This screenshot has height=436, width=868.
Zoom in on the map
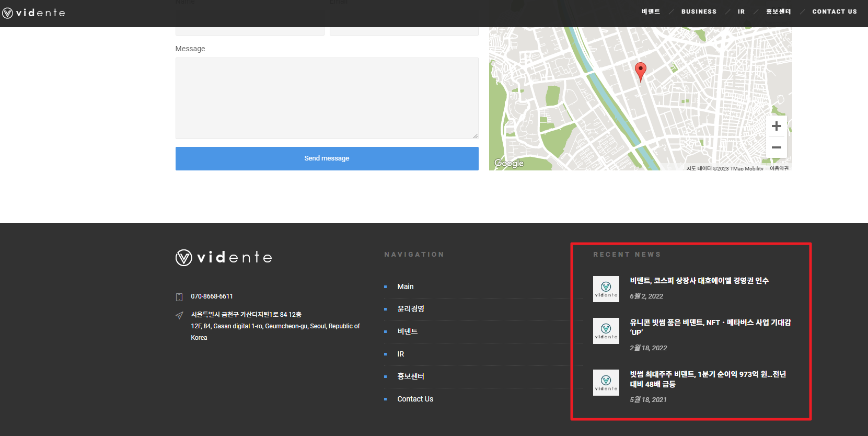point(777,126)
